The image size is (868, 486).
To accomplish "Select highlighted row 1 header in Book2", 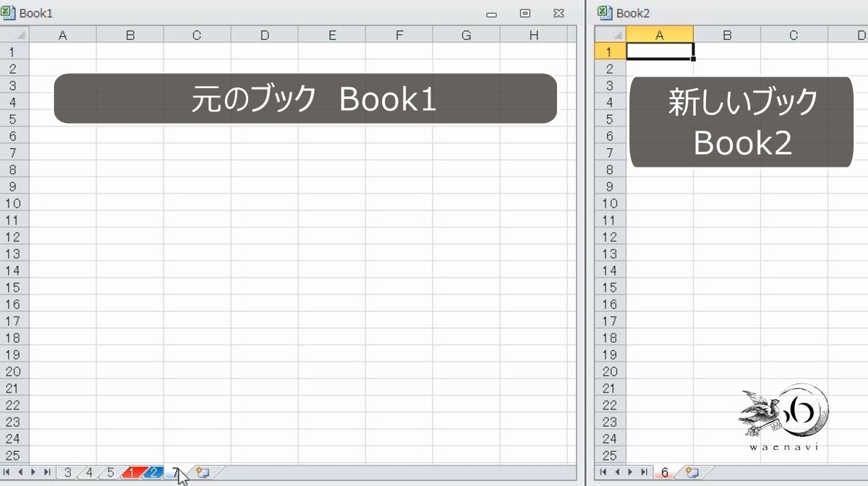I will [610, 51].
